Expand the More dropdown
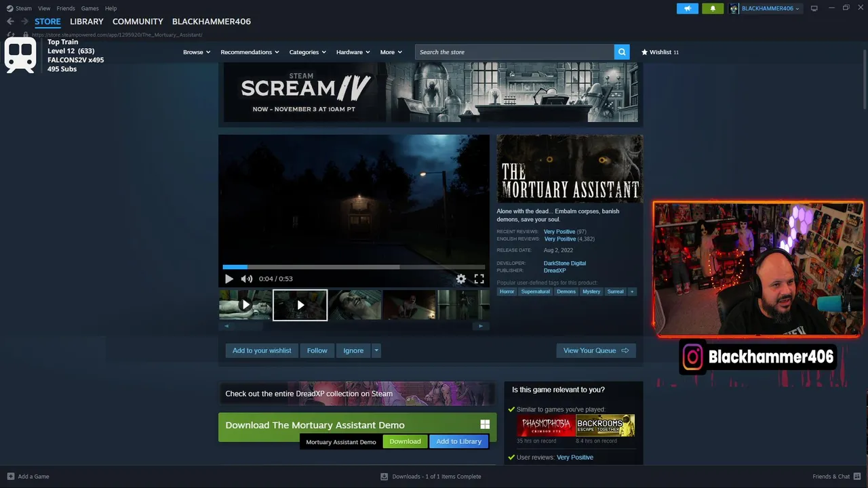868x488 pixels. tap(391, 52)
